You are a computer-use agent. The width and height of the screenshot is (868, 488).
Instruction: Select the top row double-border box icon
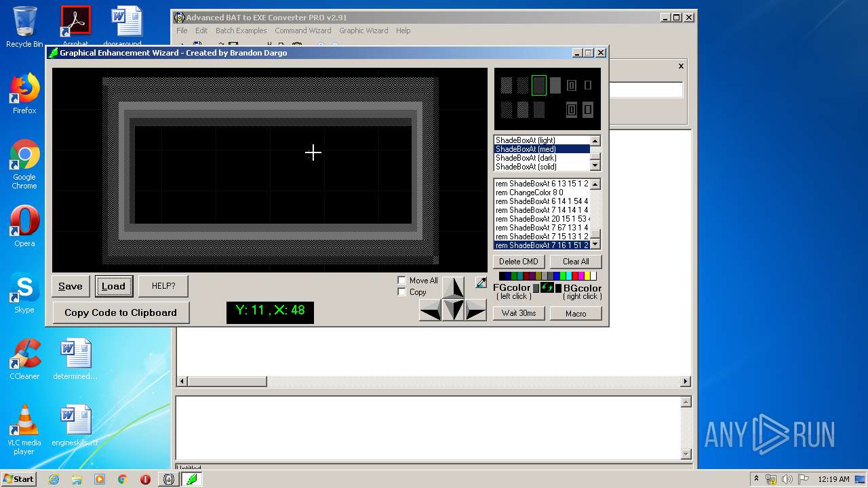click(572, 85)
